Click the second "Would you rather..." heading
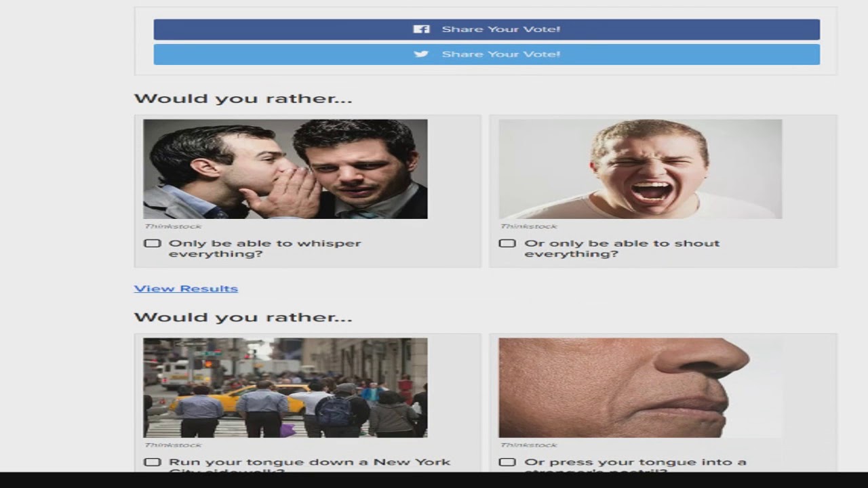 tap(243, 317)
